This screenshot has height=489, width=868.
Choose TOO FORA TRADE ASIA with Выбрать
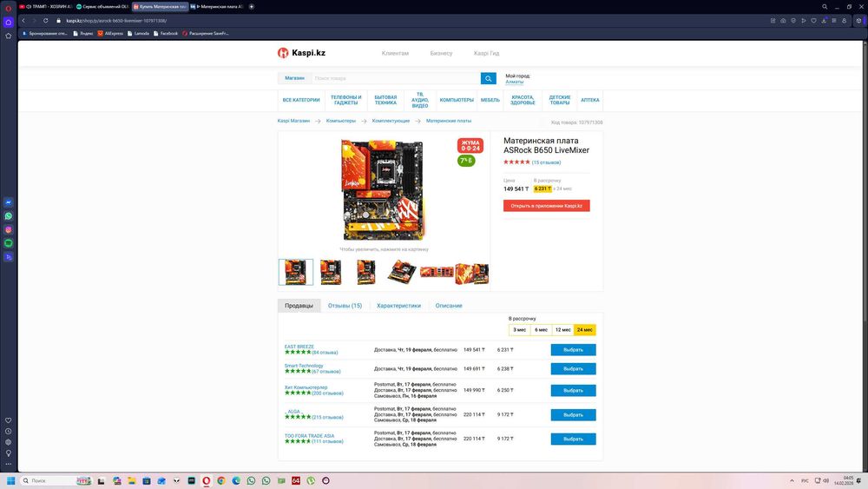coord(573,439)
